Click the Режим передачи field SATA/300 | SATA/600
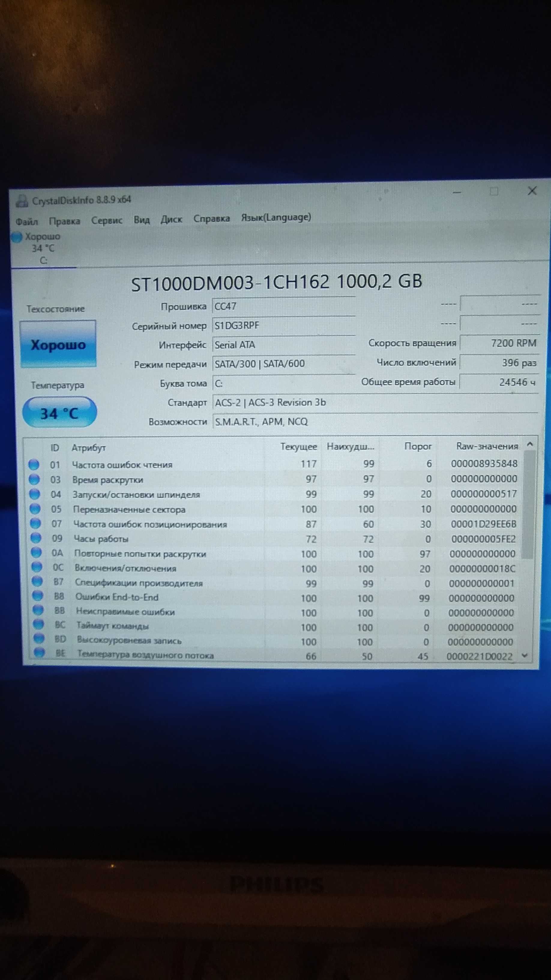This screenshot has height=980, width=551. click(x=284, y=364)
